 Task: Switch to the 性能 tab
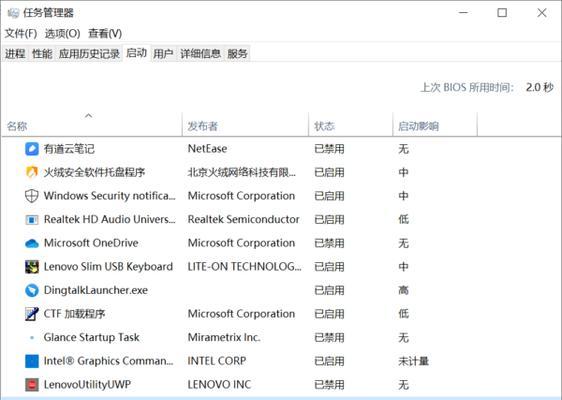(x=42, y=54)
